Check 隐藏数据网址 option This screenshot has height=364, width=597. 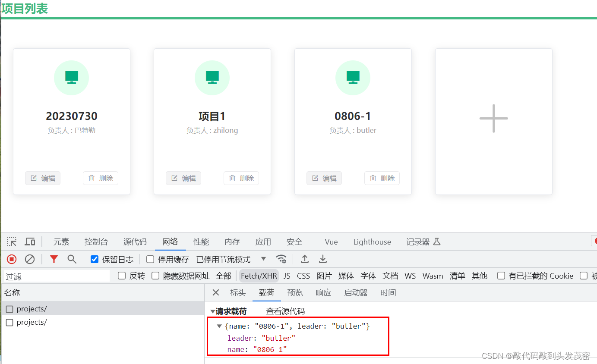(155, 276)
